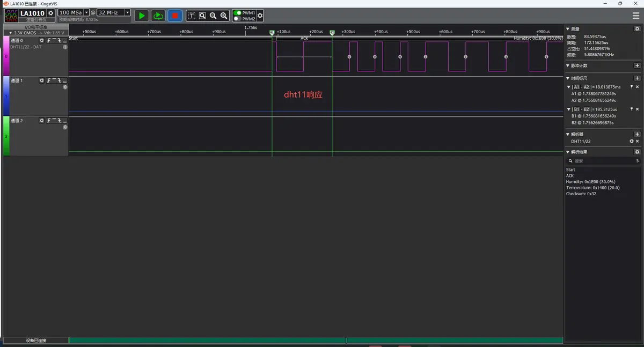
Task: Pin the A1-A2 time ruler
Action: [632, 87]
